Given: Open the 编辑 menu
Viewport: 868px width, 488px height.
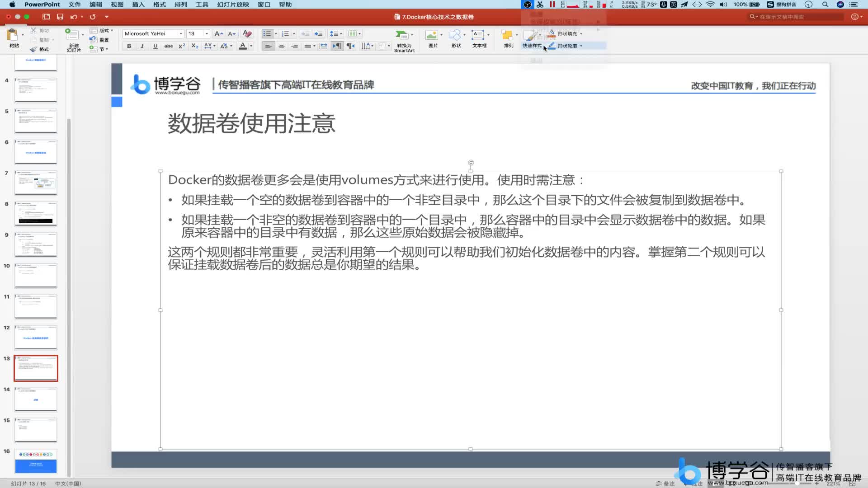Looking at the screenshot, I should click(x=96, y=5).
